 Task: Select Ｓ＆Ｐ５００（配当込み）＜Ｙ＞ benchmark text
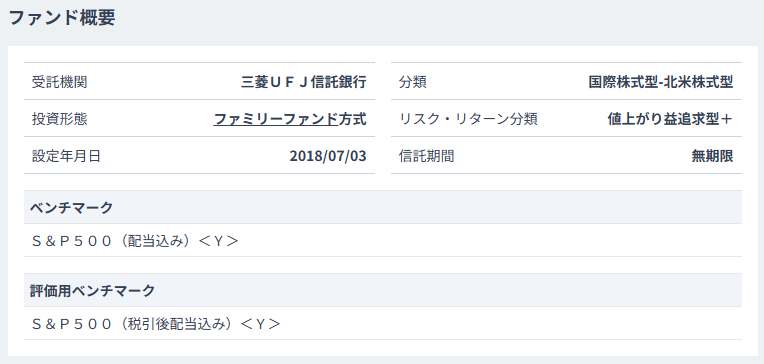pos(135,241)
